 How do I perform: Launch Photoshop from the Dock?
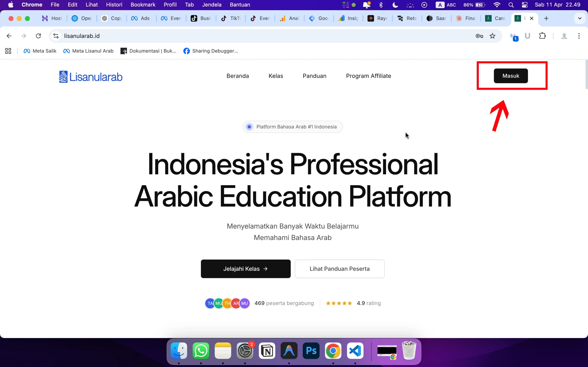(x=311, y=351)
